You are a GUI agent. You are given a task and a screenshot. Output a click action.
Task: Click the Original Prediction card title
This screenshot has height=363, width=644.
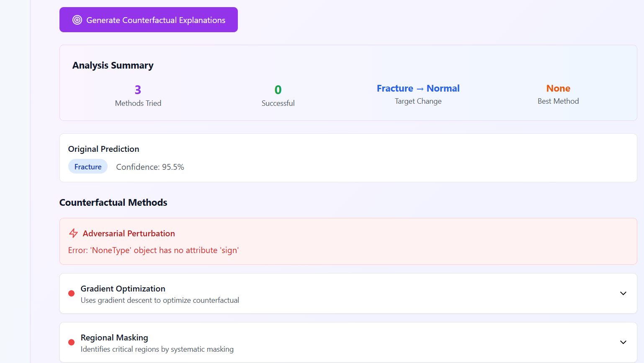(x=104, y=149)
